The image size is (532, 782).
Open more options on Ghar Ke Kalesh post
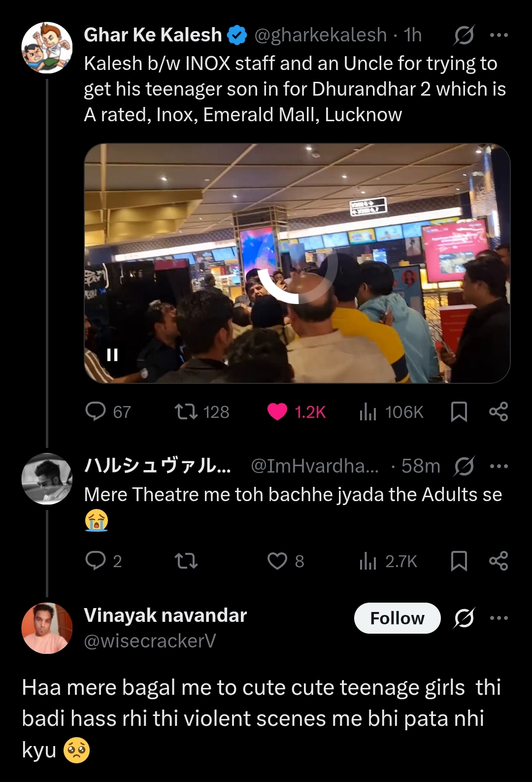(x=499, y=35)
